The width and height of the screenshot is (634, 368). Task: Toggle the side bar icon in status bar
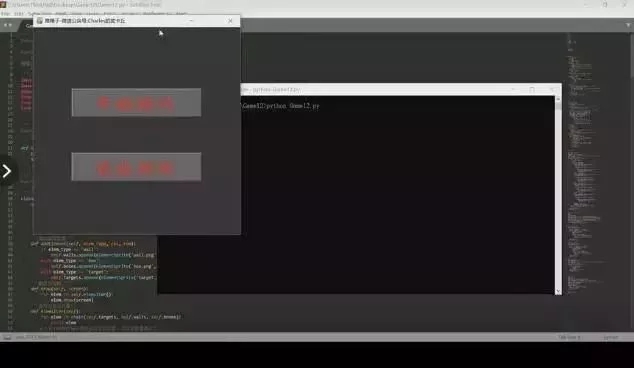(7, 337)
